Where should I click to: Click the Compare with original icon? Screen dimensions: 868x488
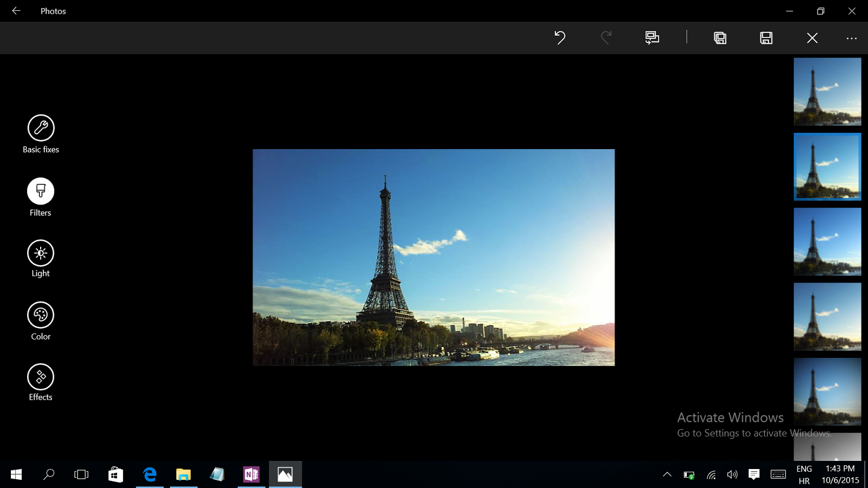tap(652, 37)
